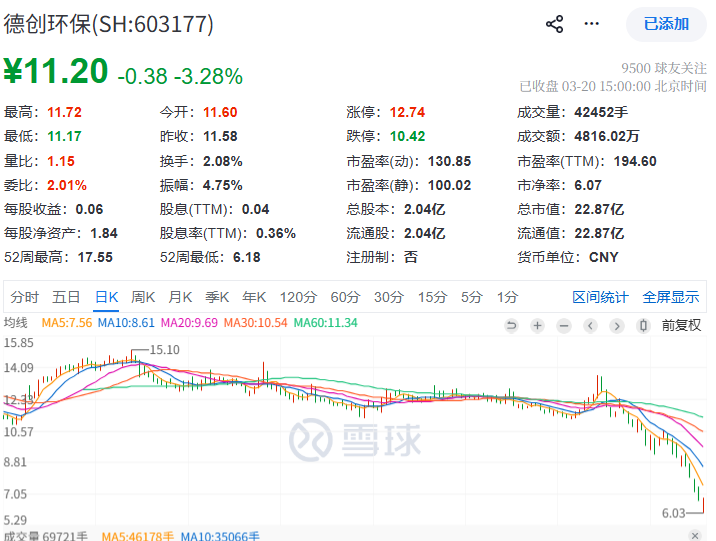Switch to the 1分 chart tab
This screenshot has width=716, height=541.
tap(507, 297)
